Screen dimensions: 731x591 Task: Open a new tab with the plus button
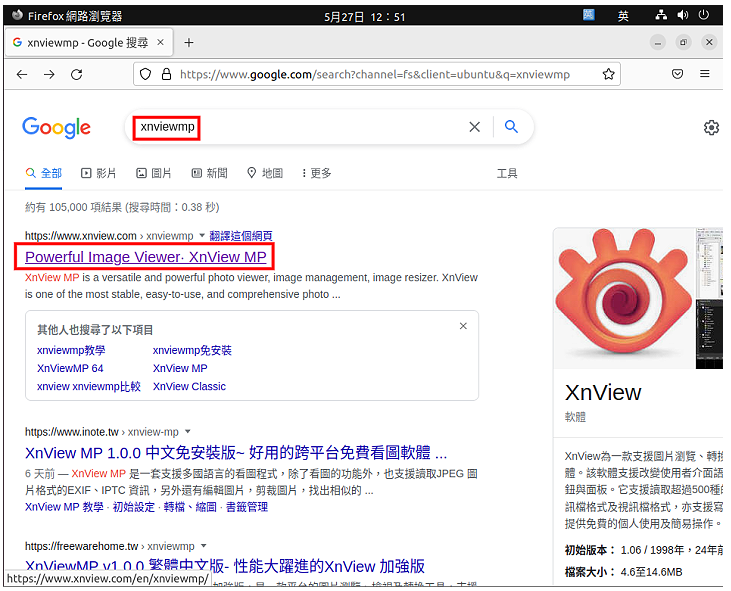tap(189, 43)
